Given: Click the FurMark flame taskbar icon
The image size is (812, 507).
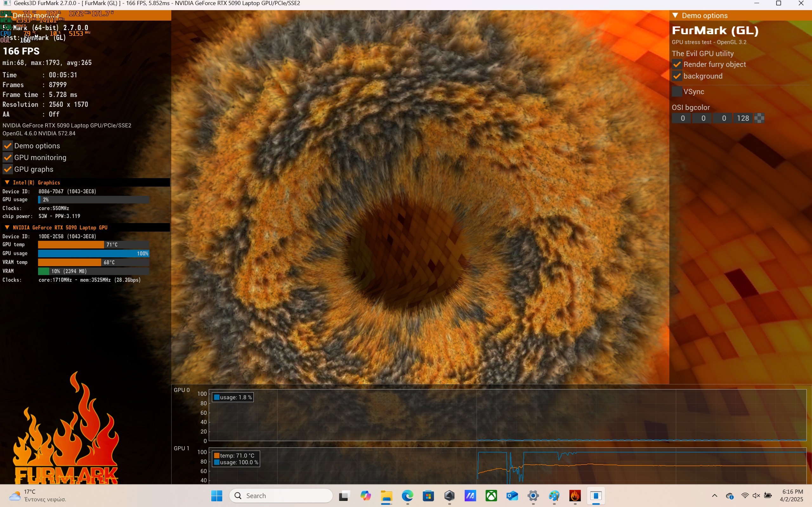Looking at the screenshot, I should (x=575, y=496).
